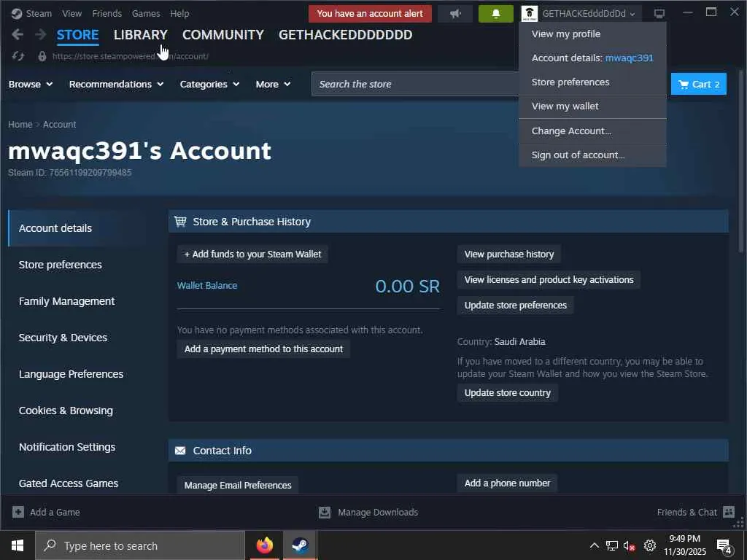Click the Manage Downloads icon
Screen dimensions: 747x560
(325, 512)
